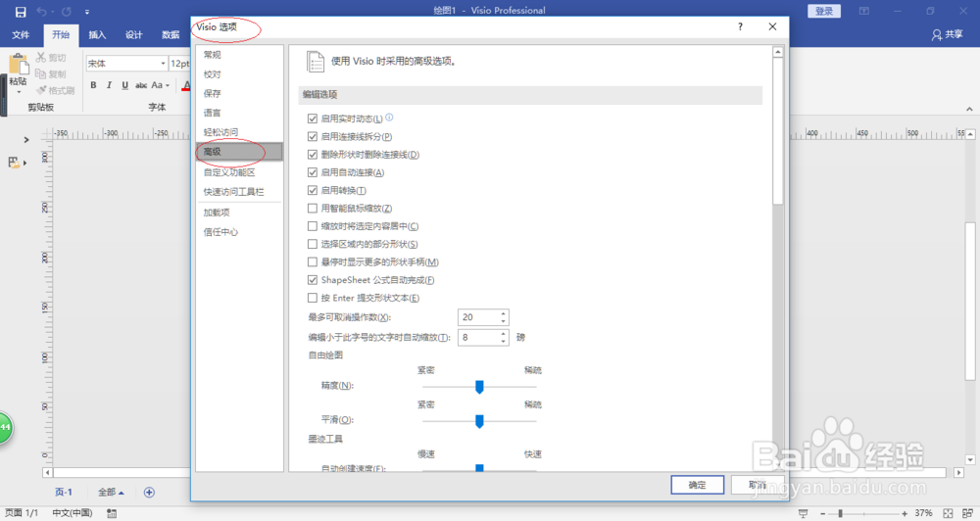Click the 取消 Cancel button
980x521 pixels.
pos(758,485)
